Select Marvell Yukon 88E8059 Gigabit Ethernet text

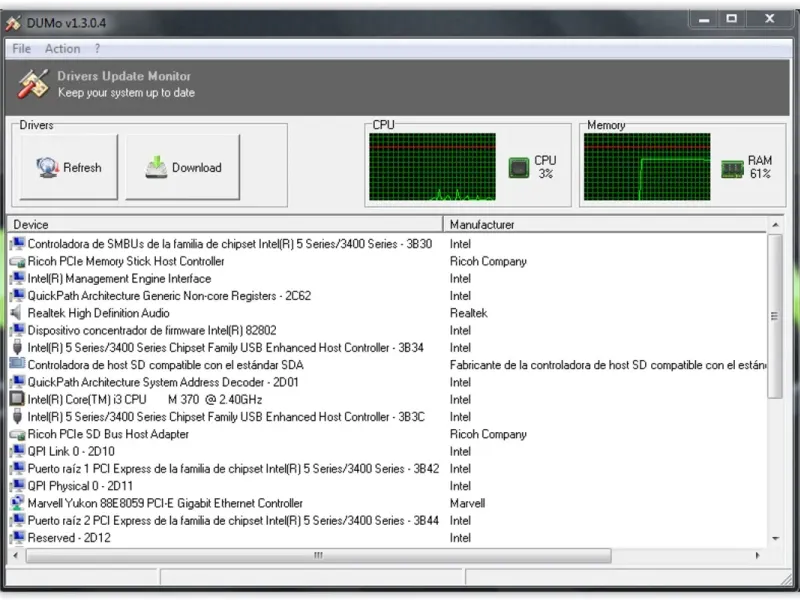[x=165, y=504]
